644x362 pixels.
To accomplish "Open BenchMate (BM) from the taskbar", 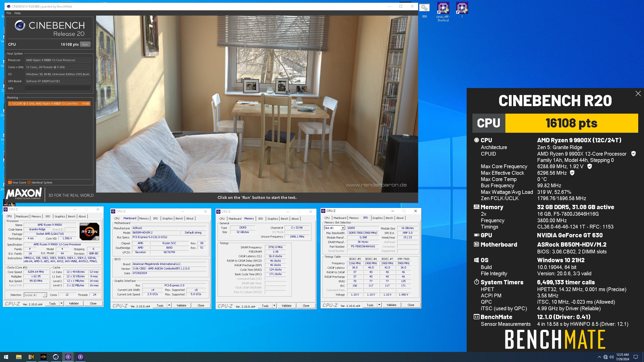I will coord(31,357).
